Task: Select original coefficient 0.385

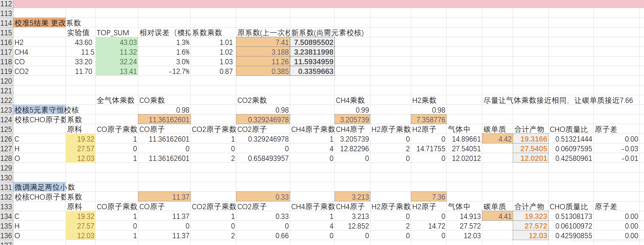Action: (263, 71)
